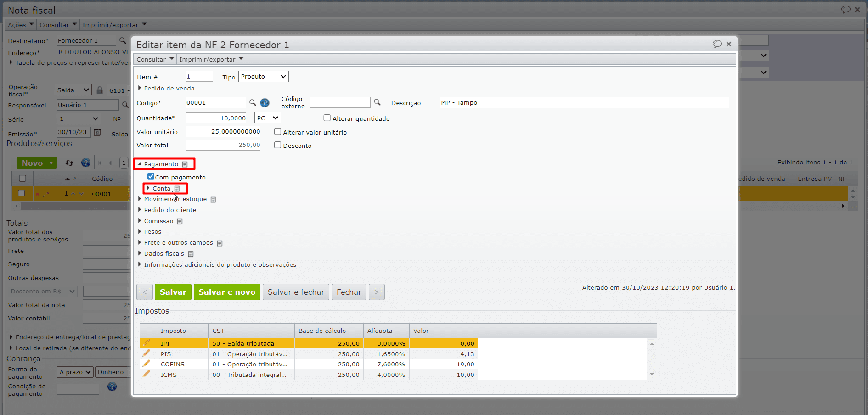This screenshot has width=868, height=415.
Task: Click the refresh icon in Produtos/serviços toolbar
Action: (69, 163)
